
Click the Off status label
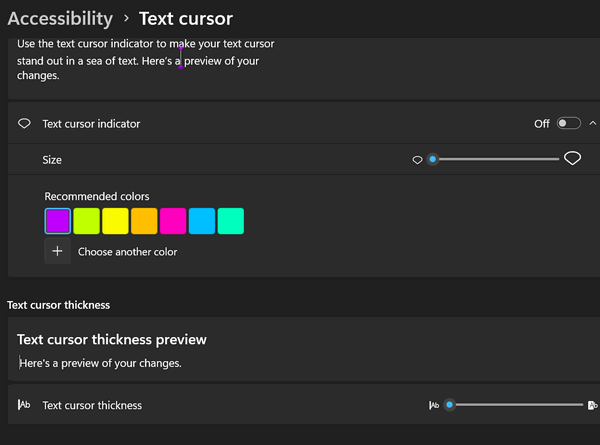541,124
